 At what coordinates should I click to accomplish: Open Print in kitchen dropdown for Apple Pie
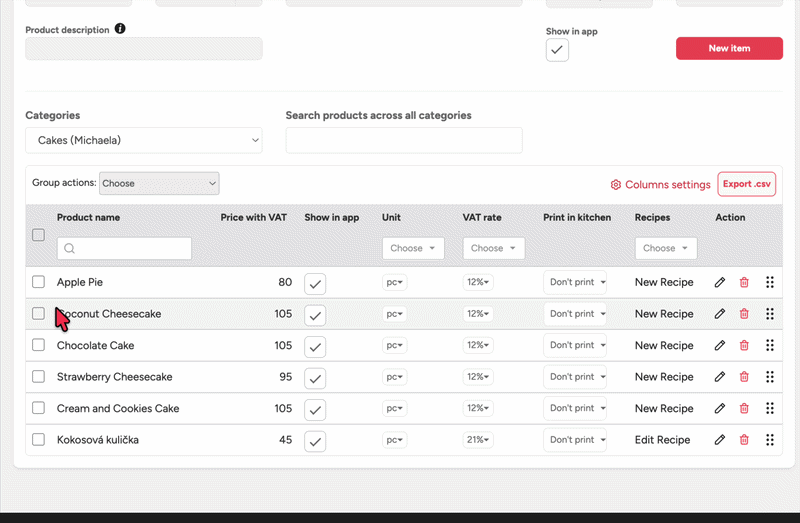(x=575, y=283)
